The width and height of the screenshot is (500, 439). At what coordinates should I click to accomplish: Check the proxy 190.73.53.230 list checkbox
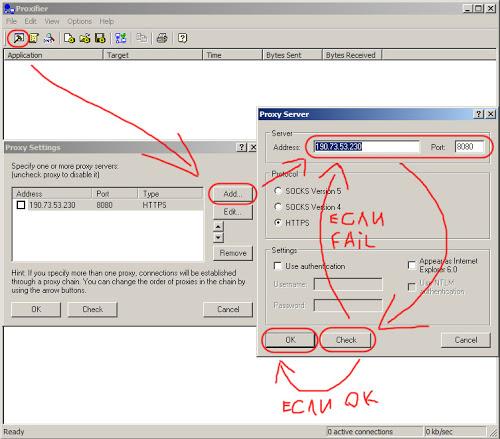(21, 205)
